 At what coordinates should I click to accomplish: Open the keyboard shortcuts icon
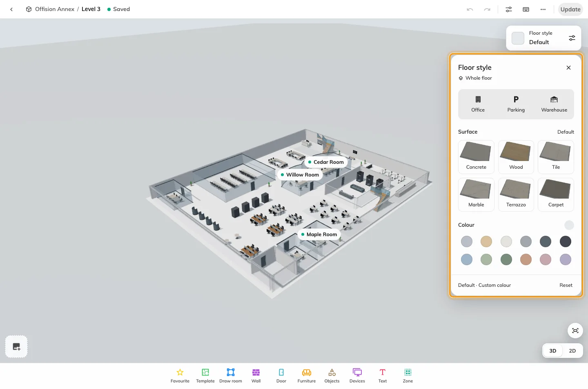[526, 9]
